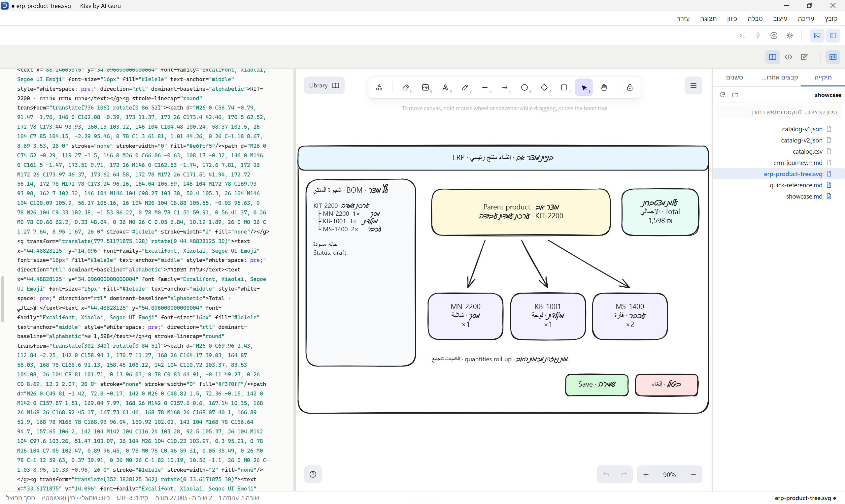Pick the pencil freedraw tool
The height and width of the screenshot is (504, 845).
click(465, 88)
